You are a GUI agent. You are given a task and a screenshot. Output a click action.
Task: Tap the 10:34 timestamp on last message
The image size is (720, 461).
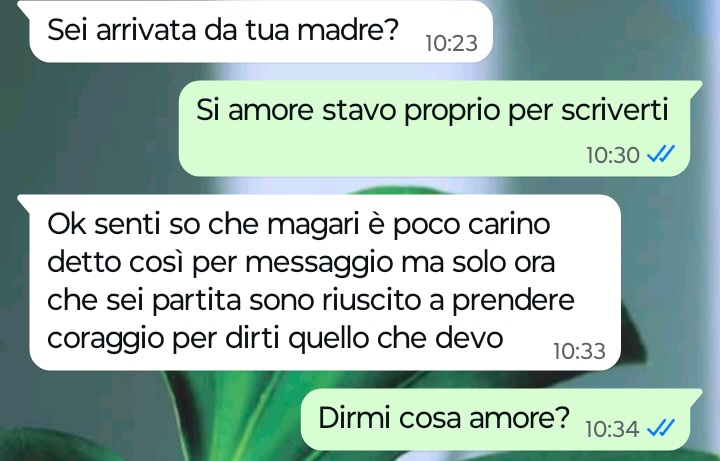pyautogui.click(x=612, y=430)
